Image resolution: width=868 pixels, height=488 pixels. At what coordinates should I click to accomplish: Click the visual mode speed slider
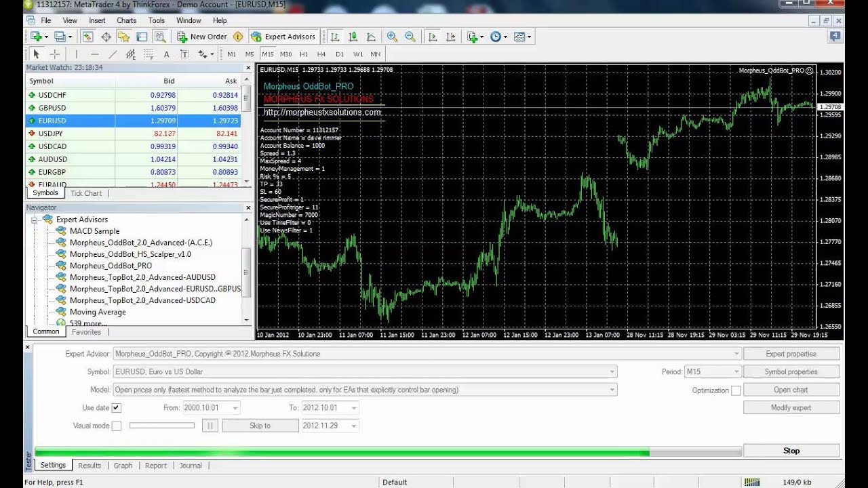click(x=162, y=426)
